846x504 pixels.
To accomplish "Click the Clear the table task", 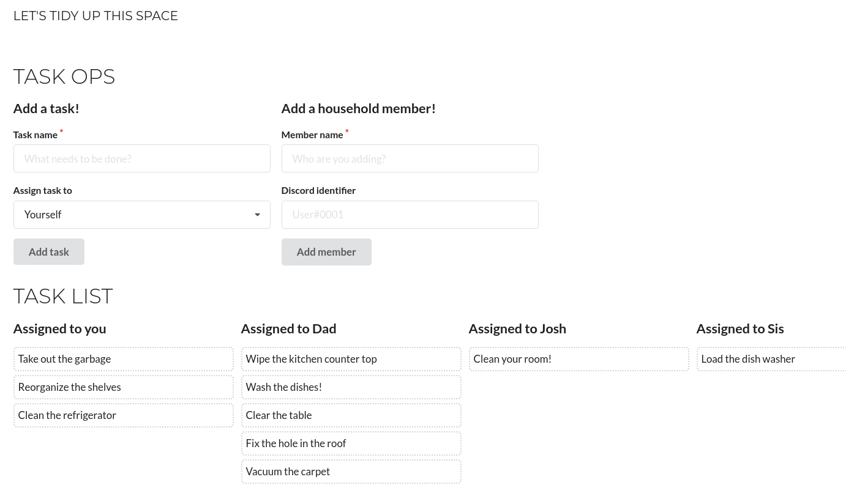I will click(351, 415).
